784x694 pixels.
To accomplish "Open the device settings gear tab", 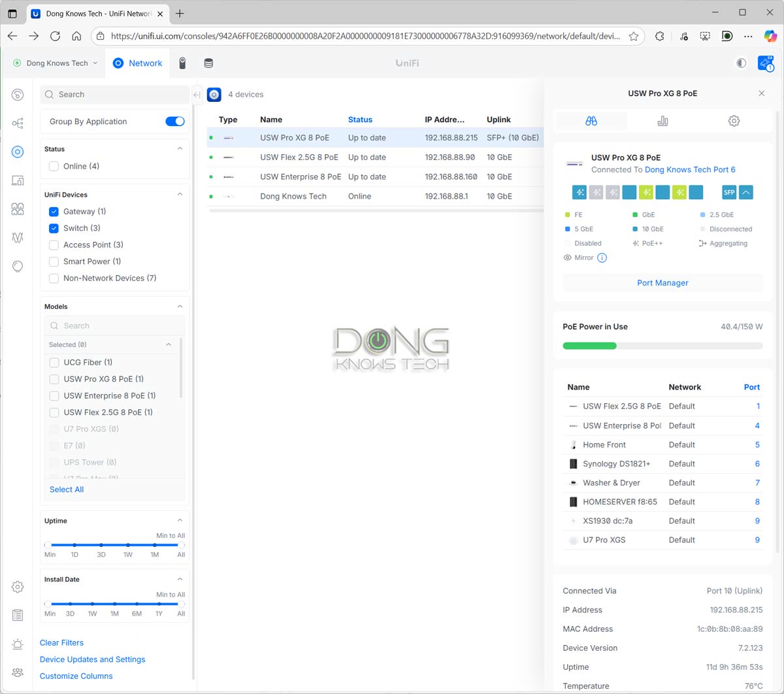I will 734,121.
